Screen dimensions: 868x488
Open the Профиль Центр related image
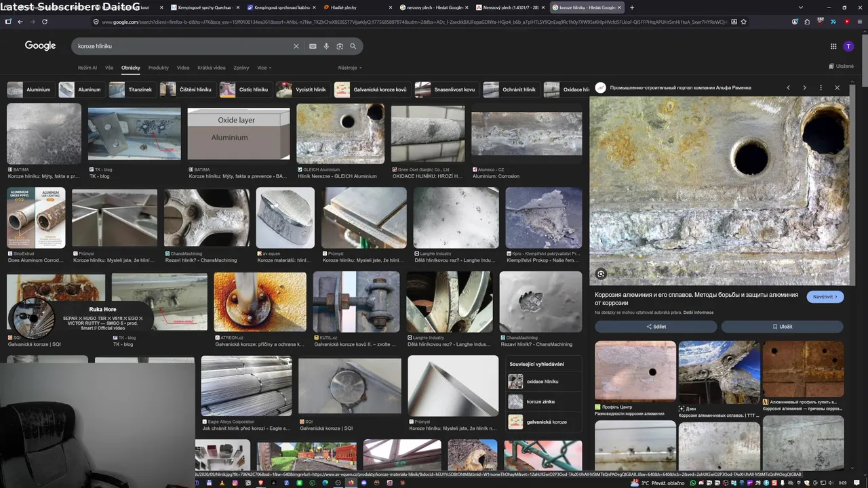click(x=635, y=371)
